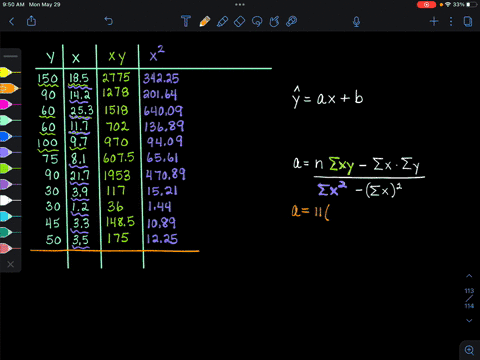
Task: Tap the handwritten x value 18.5
Action: click(79, 78)
